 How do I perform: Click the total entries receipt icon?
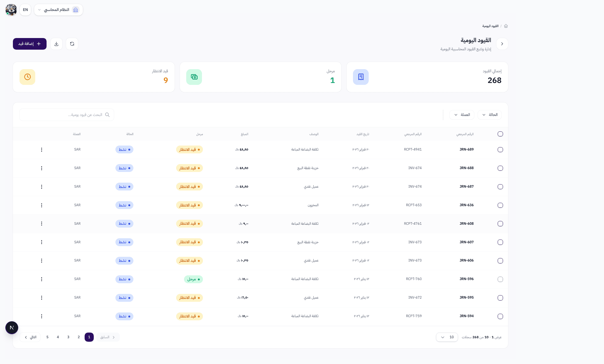pyautogui.click(x=361, y=77)
